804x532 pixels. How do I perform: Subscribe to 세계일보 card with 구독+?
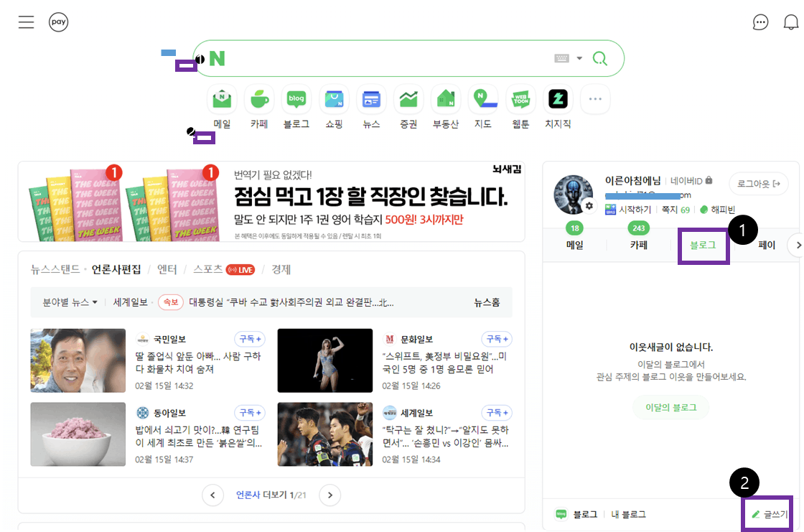[x=497, y=413]
